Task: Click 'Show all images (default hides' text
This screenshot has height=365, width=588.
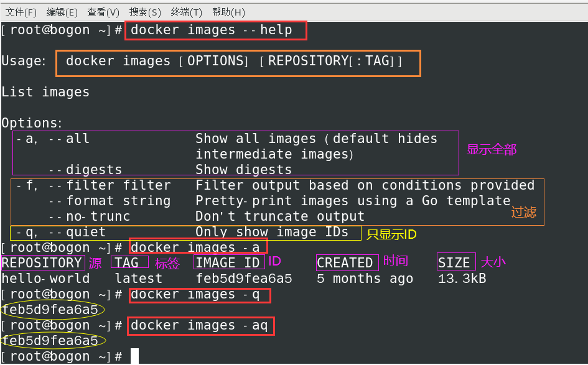Action: pos(316,139)
